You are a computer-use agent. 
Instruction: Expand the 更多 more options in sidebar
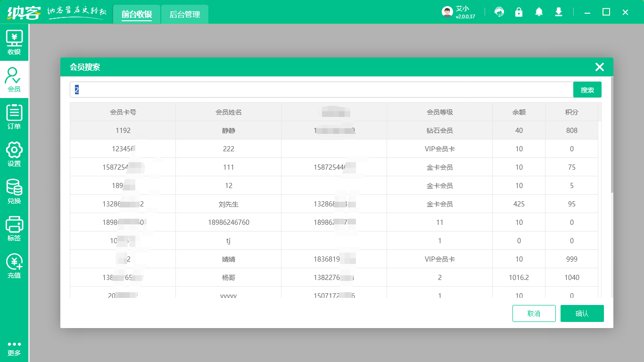pos(14,348)
